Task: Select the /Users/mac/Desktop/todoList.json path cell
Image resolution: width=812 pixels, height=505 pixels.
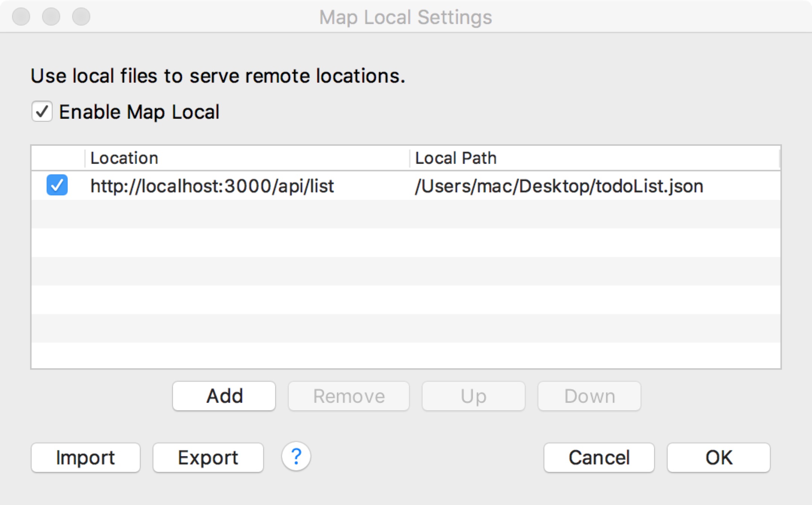Action: coord(559,186)
